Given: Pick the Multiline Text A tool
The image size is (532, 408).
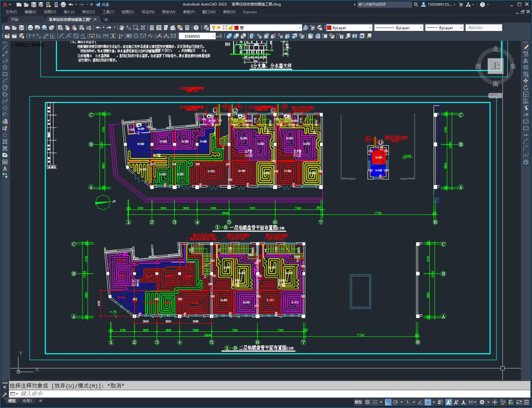Looking at the screenshot, I should click(x=5, y=169).
